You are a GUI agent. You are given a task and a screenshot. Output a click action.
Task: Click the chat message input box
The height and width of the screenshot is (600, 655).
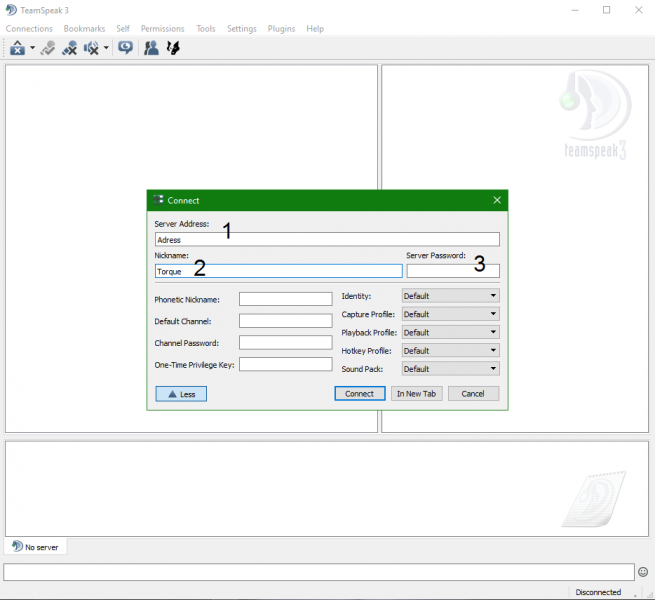(319, 572)
